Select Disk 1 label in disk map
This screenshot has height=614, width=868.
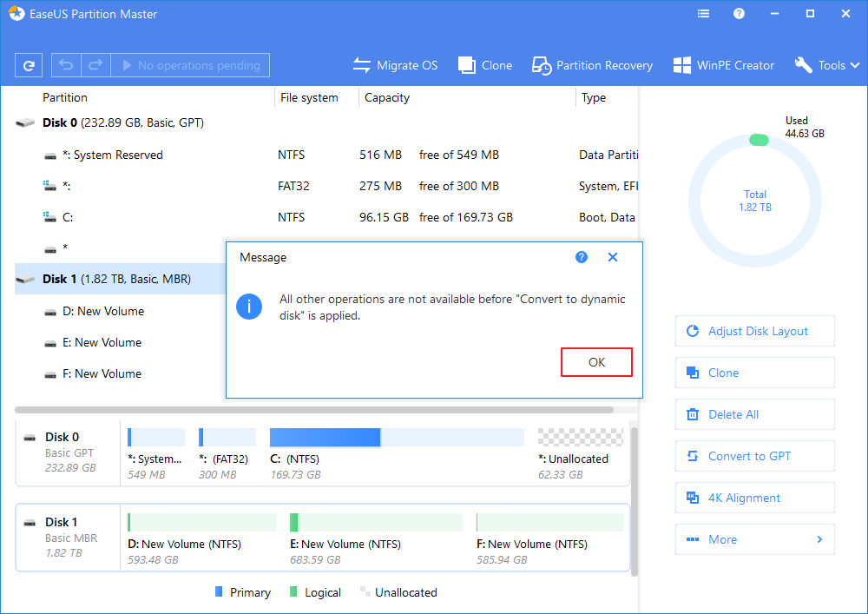tap(62, 522)
